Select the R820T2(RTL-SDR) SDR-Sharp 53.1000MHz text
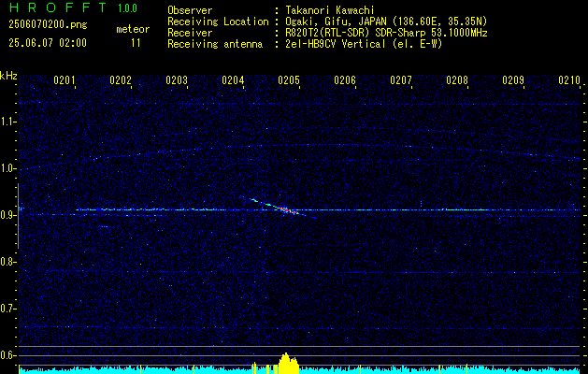Image resolution: width=588 pixels, height=374 pixels. [386, 33]
